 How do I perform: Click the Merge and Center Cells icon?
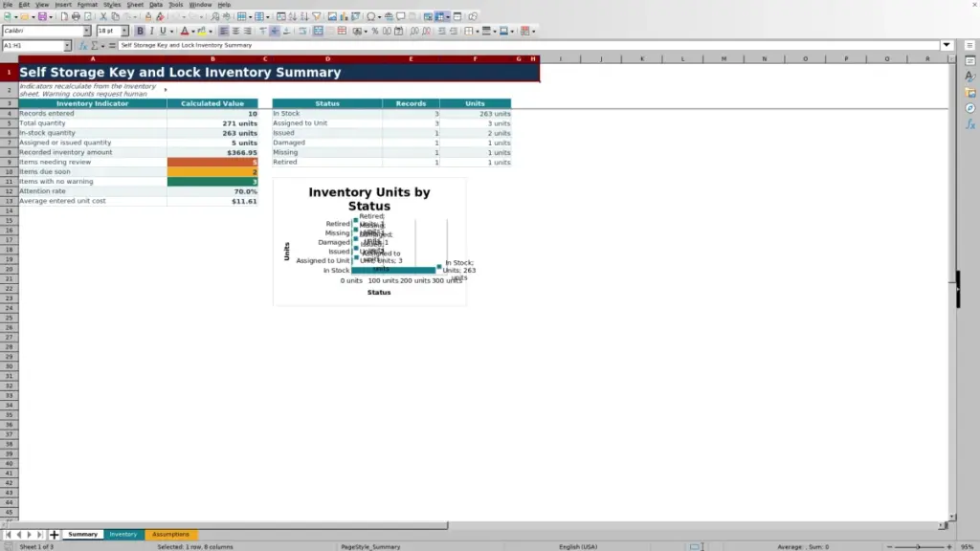pos(318,31)
